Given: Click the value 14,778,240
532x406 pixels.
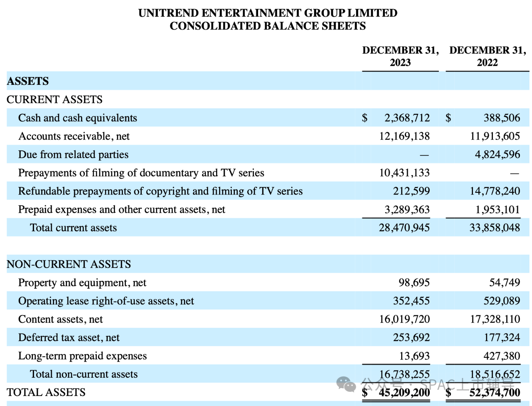Looking at the screenshot, I should [x=495, y=191].
